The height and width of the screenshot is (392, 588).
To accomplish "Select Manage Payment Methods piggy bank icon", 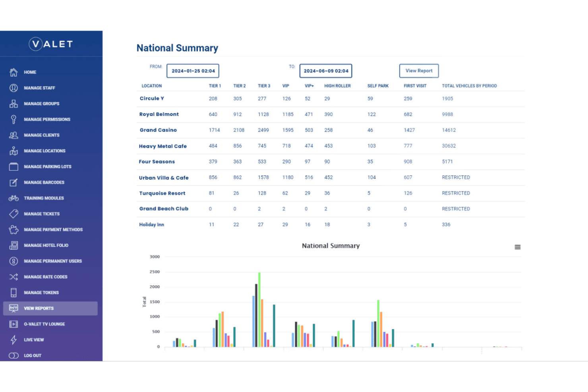I will click(x=14, y=230).
